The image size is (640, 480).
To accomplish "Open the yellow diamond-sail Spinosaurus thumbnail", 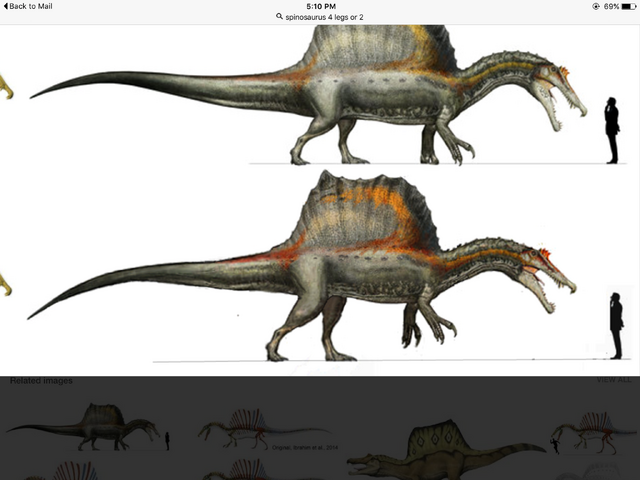I will 445,449.
